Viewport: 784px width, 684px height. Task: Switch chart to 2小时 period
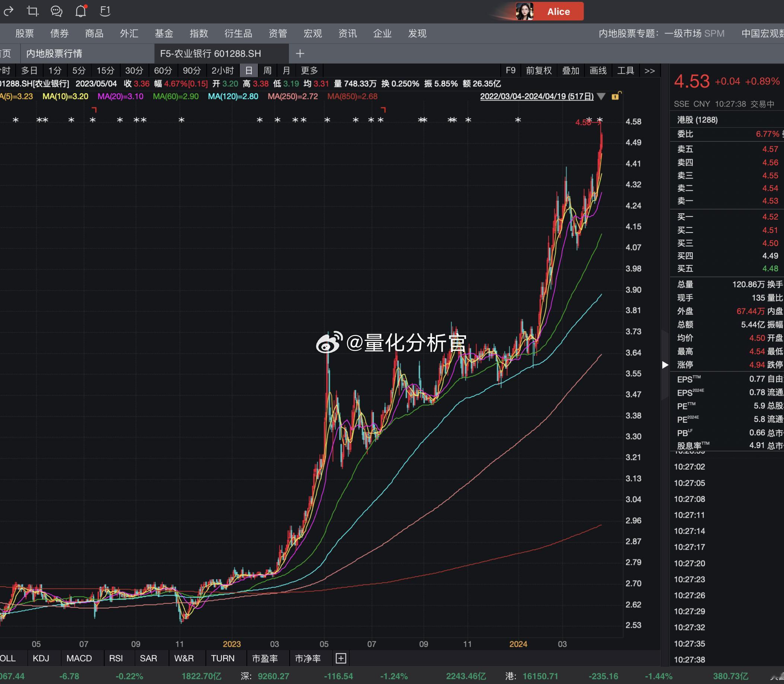point(223,71)
